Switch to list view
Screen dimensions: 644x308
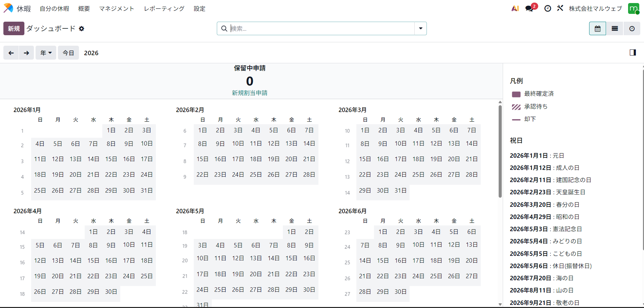point(615,28)
